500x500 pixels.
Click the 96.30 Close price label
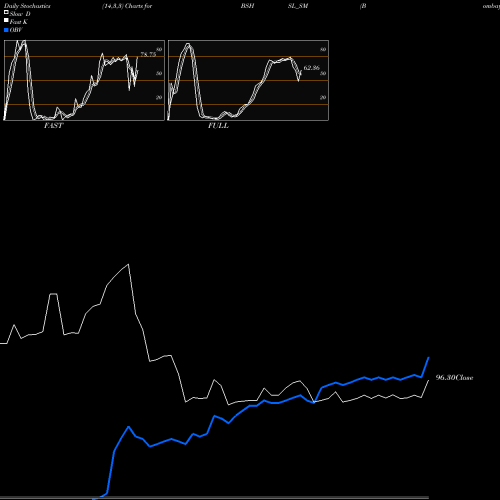click(x=454, y=377)
